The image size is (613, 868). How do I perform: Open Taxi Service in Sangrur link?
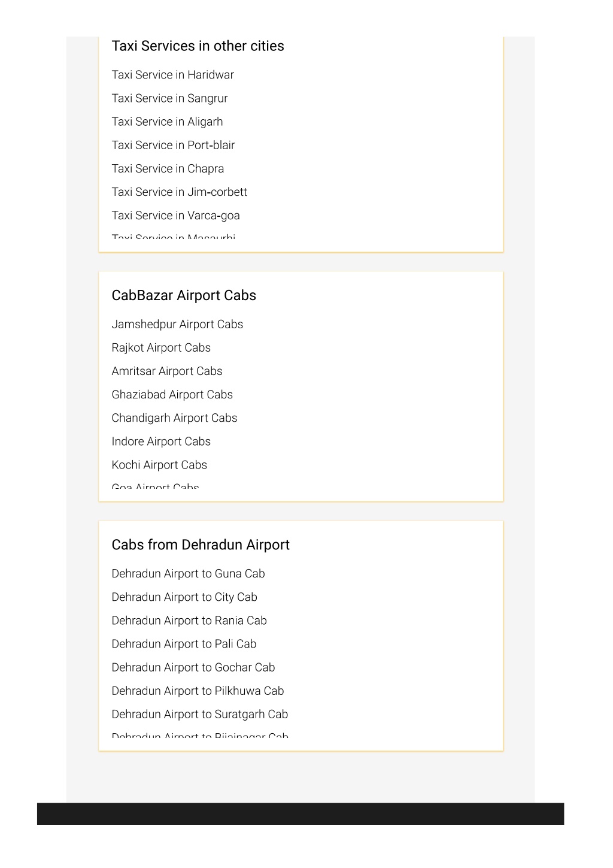pyautogui.click(x=169, y=98)
